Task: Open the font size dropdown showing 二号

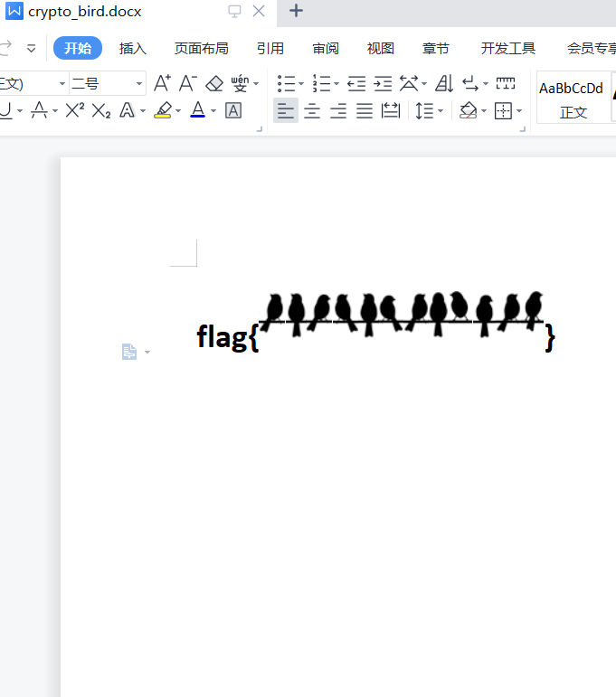Action: pos(139,84)
